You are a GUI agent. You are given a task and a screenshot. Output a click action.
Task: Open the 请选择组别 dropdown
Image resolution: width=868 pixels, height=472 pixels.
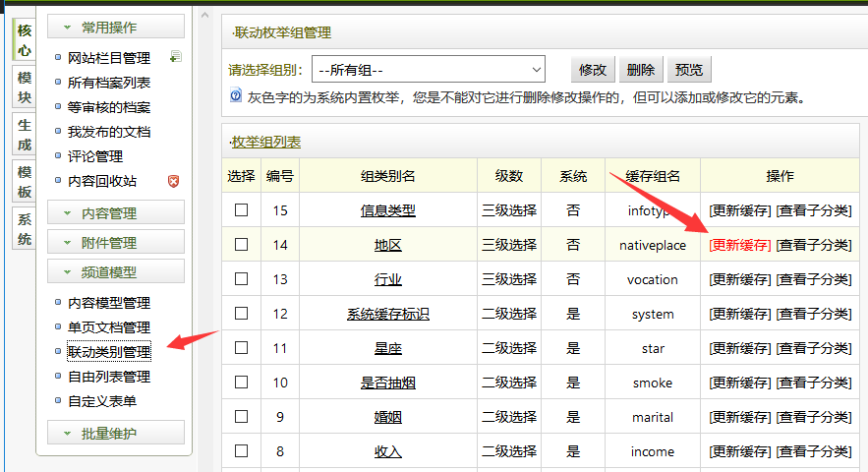click(x=429, y=69)
